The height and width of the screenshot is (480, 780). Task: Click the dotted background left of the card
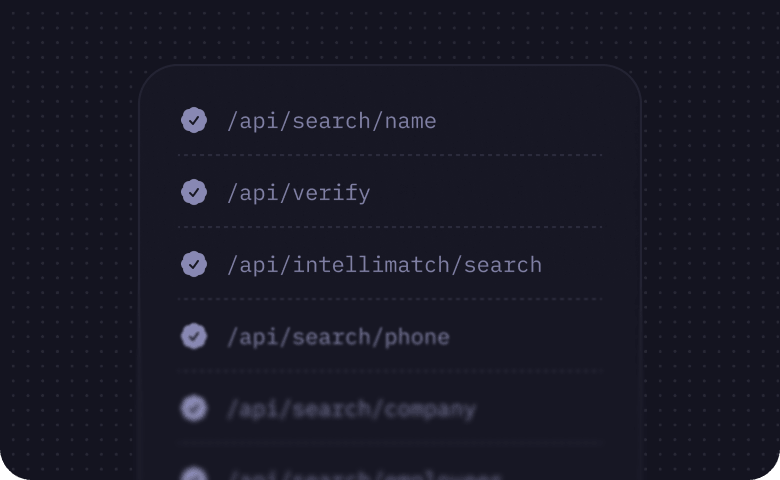pyautogui.click(x=70, y=250)
